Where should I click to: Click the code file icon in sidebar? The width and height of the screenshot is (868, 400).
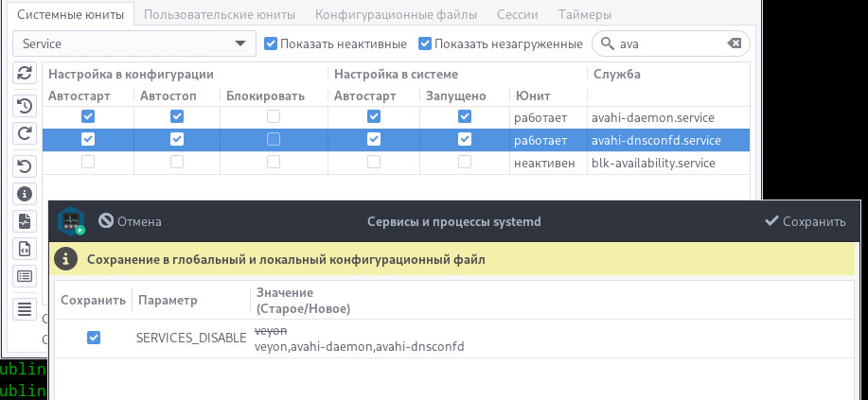[x=26, y=249]
